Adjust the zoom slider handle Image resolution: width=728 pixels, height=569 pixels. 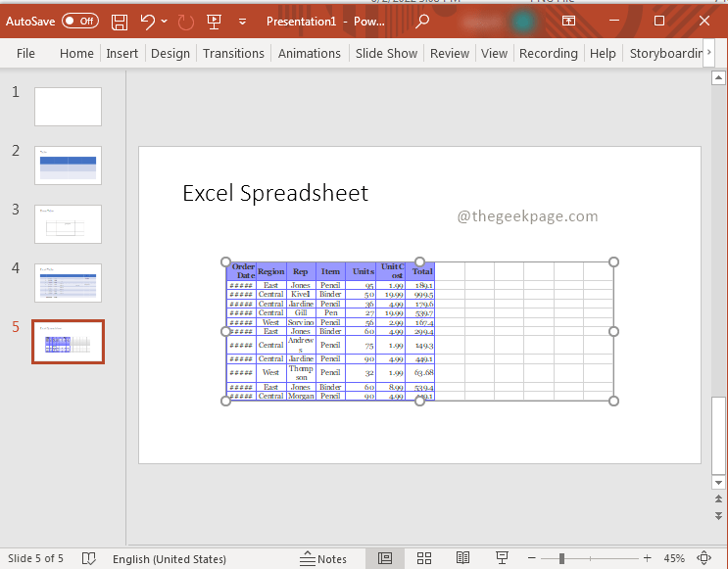[x=561, y=558]
